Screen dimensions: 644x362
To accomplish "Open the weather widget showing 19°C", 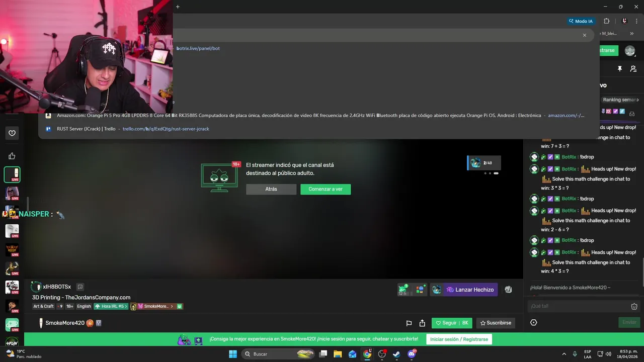I will click(x=24, y=354).
